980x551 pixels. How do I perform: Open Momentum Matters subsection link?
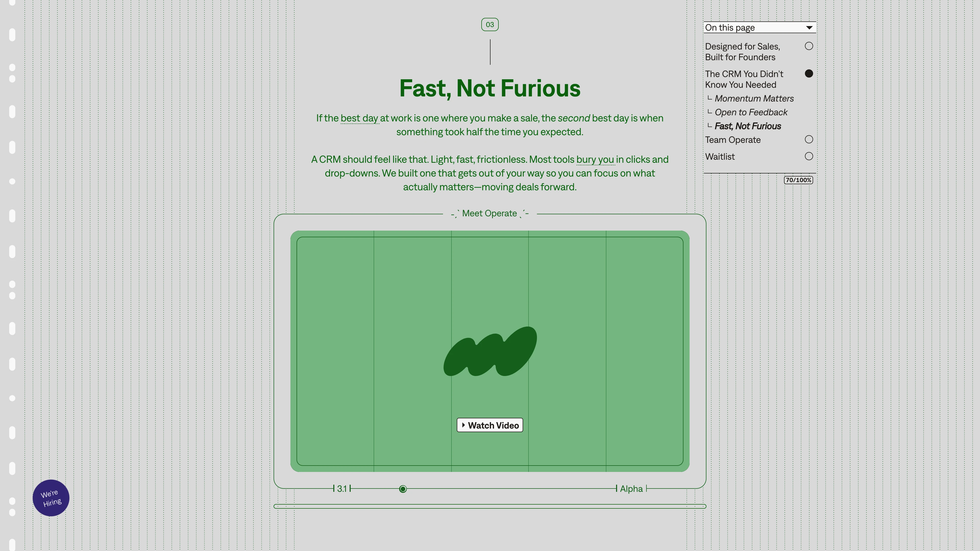click(754, 98)
